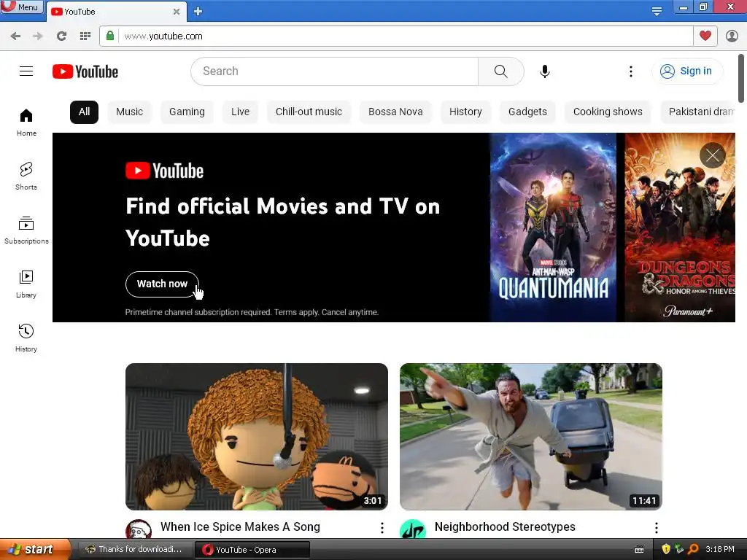The height and width of the screenshot is (560, 747).
Task: Open Subscriptions from the sidebar
Action: (x=26, y=230)
